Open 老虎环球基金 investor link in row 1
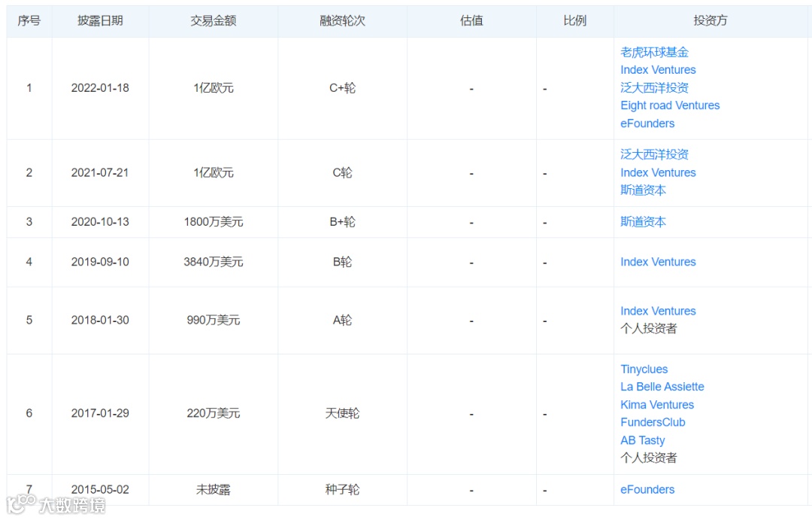Viewport: 812px width, 520px height. [654, 53]
